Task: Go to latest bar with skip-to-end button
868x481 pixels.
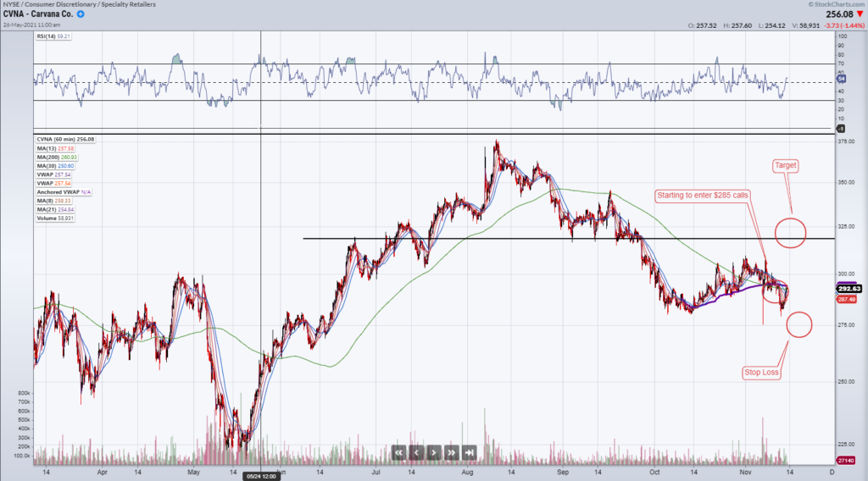Action: point(470,453)
